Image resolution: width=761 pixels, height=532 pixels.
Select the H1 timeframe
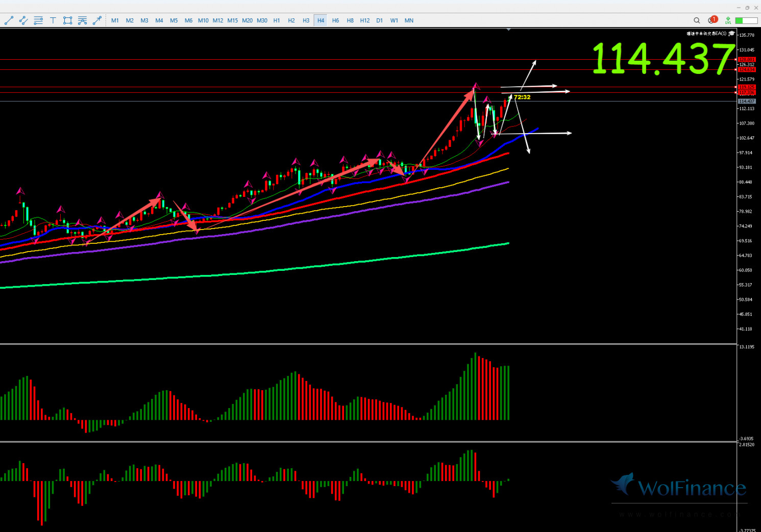277,20
